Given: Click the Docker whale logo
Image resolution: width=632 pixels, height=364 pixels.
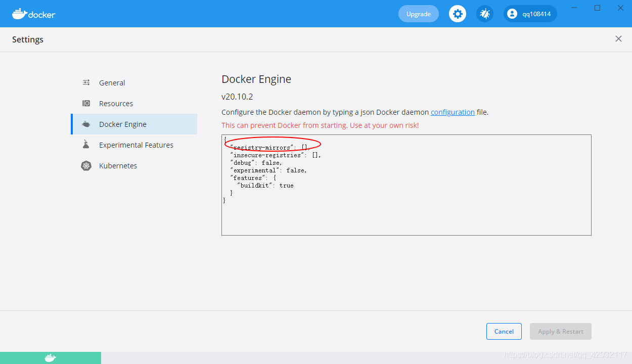Looking at the screenshot, I should (33, 14).
